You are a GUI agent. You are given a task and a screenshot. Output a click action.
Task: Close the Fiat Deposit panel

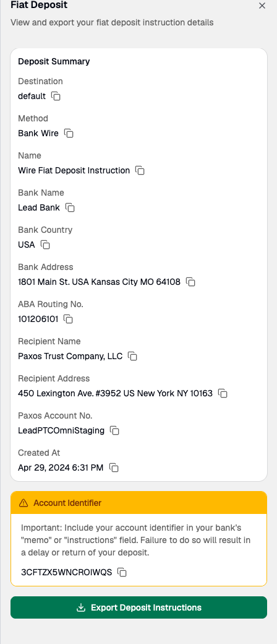click(262, 6)
